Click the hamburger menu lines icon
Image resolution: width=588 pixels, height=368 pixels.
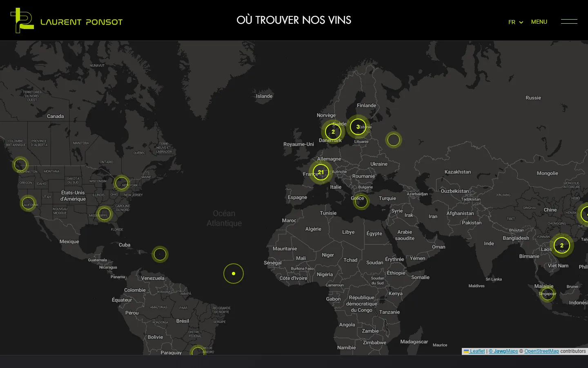(x=569, y=21)
